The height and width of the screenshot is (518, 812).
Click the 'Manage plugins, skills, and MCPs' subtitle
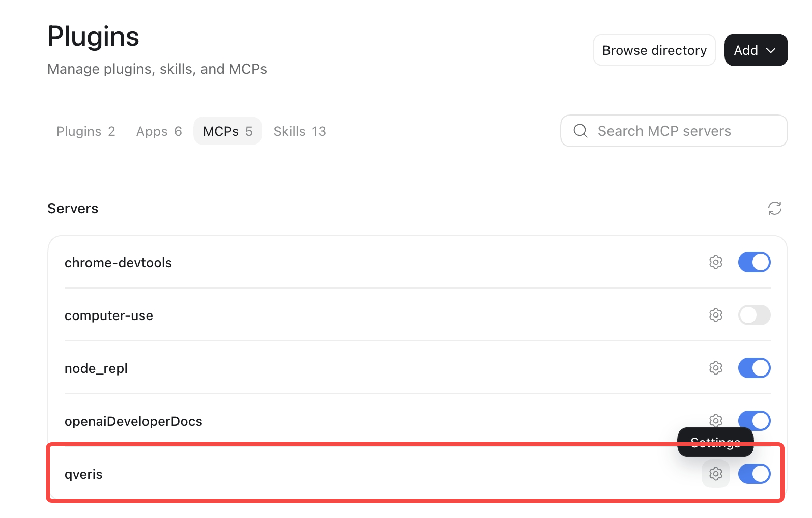(157, 69)
